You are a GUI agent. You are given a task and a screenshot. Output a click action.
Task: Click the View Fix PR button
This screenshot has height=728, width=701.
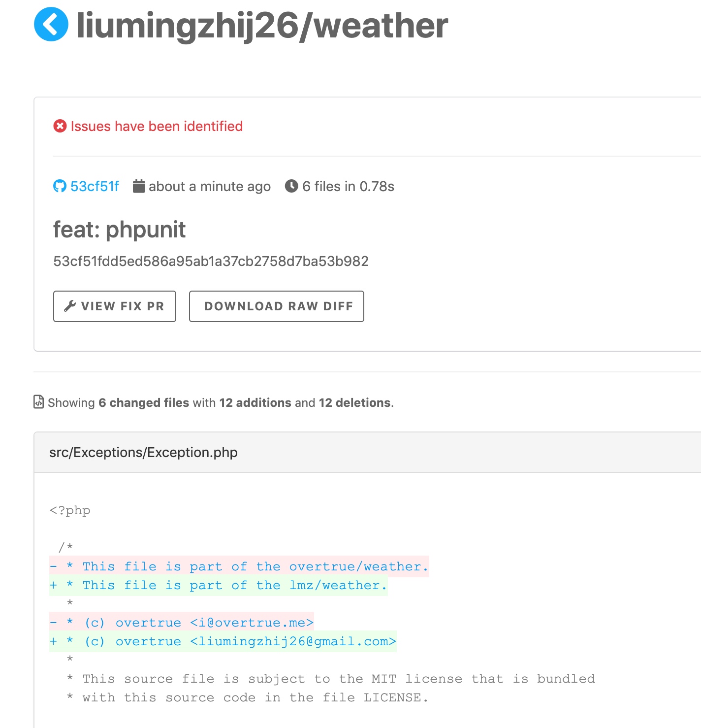(x=115, y=306)
